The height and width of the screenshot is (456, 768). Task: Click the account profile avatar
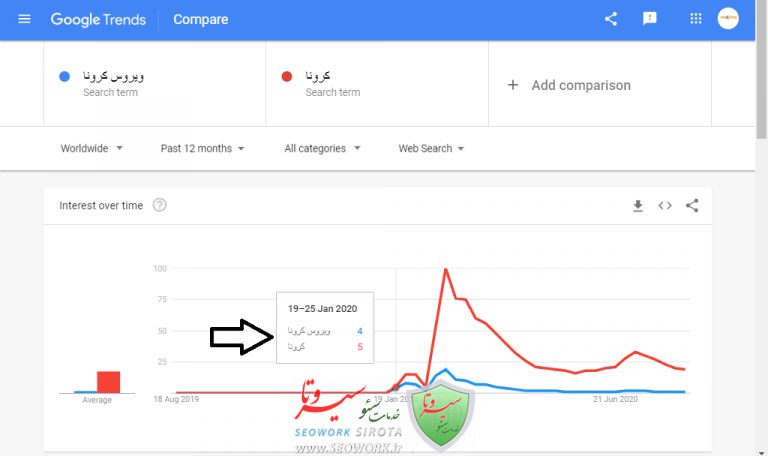(728, 19)
